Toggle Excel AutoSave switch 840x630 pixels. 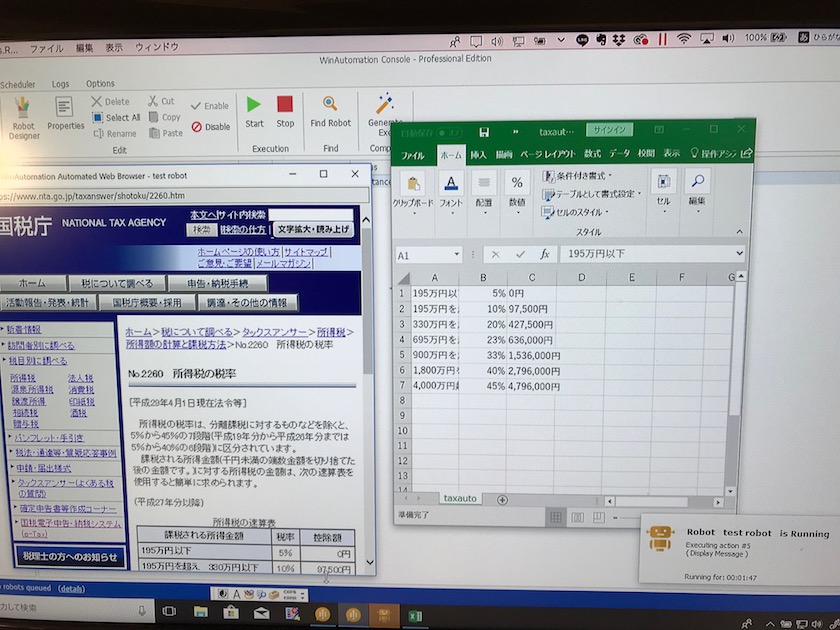click(449, 133)
